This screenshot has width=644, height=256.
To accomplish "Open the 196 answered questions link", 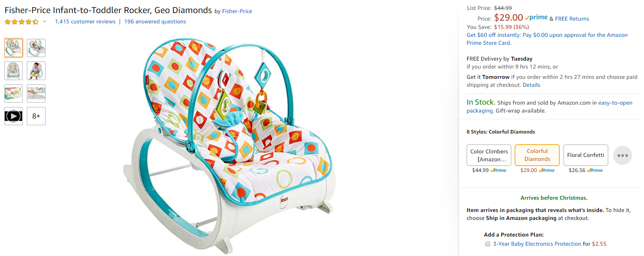I will (155, 21).
